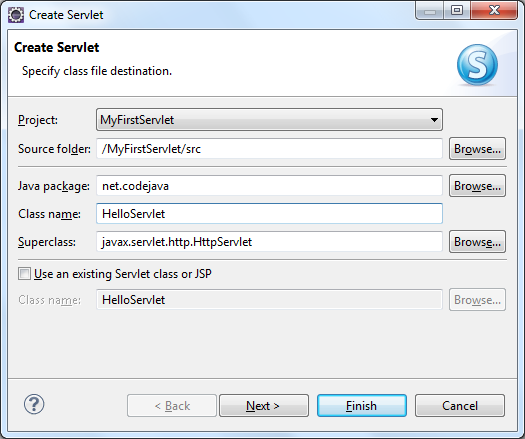Open the Project dropdown list
Viewport: 525px width, 439px height.
pos(269,120)
